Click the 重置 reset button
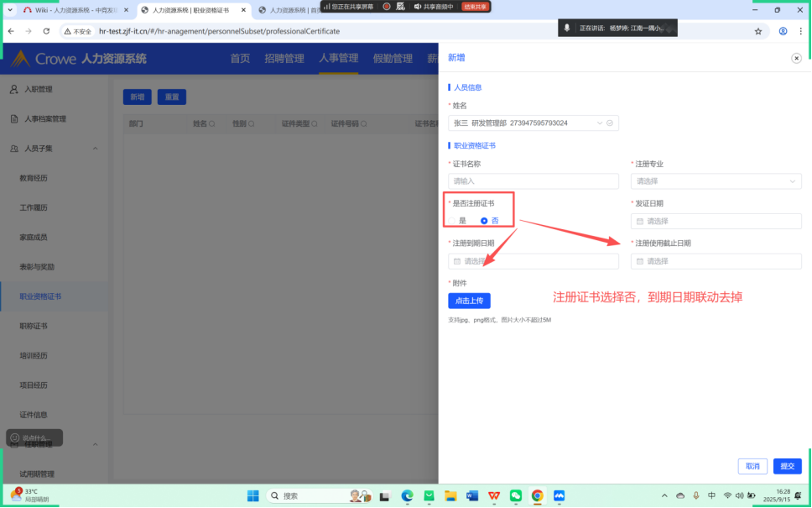 coord(172,97)
